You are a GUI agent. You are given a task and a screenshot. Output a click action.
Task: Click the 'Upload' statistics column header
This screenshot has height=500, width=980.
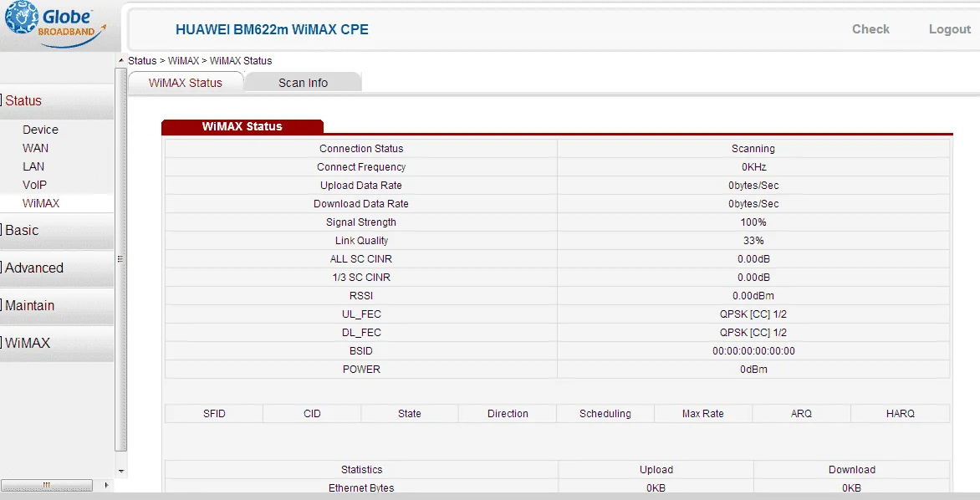click(656, 470)
